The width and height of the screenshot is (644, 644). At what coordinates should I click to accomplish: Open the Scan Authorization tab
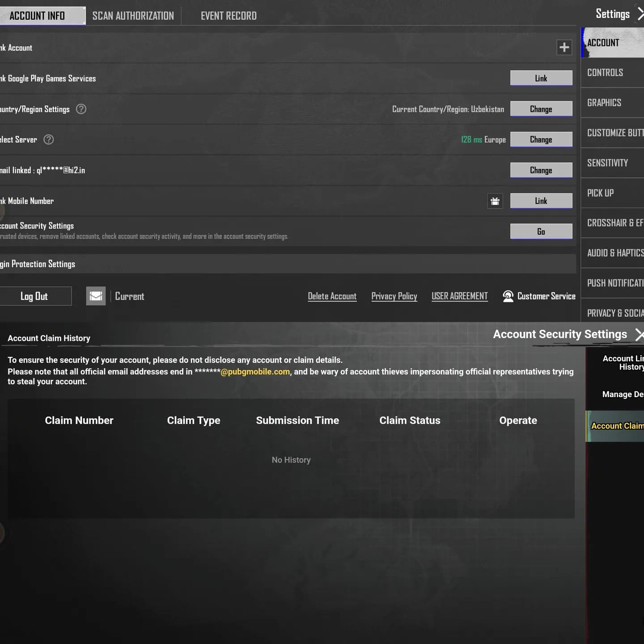(x=133, y=16)
